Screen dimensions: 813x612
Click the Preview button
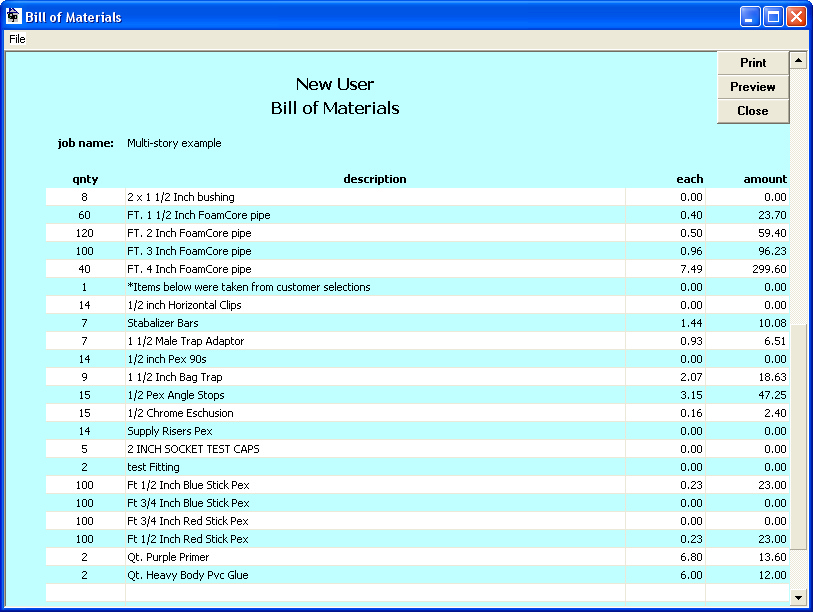click(752, 86)
